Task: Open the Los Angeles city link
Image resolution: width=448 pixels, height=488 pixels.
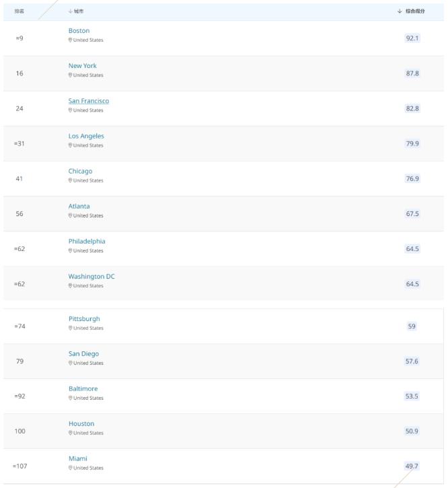Action: click(86, 137)
